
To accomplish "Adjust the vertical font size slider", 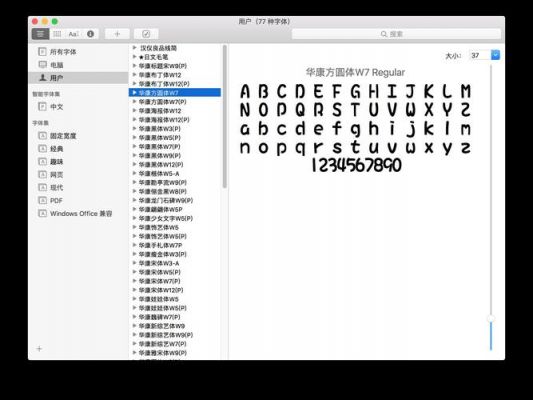I will coord(491,319).
